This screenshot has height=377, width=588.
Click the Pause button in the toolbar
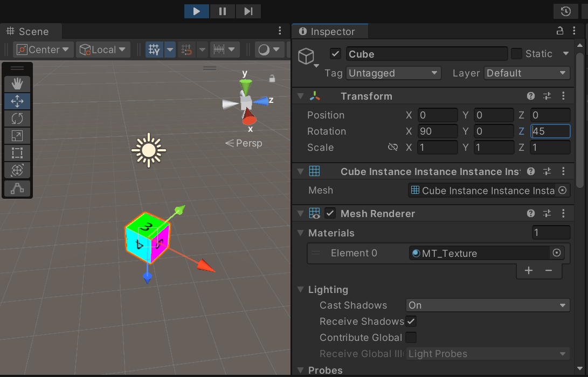pyautogui.click(x=223, y=11)
